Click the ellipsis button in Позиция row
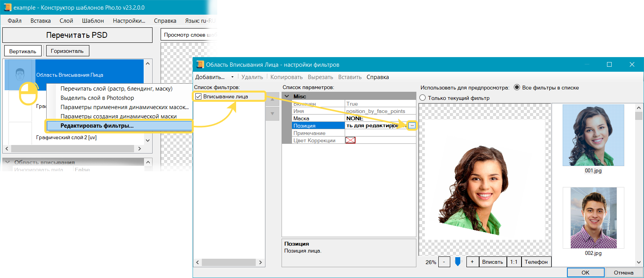This screenshot has height=278, width=644. coord(412,126)
